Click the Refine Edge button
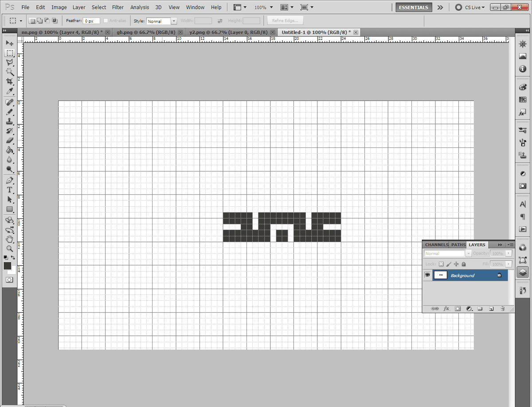This screenshot has height=407, width=532. pos(286,21)
